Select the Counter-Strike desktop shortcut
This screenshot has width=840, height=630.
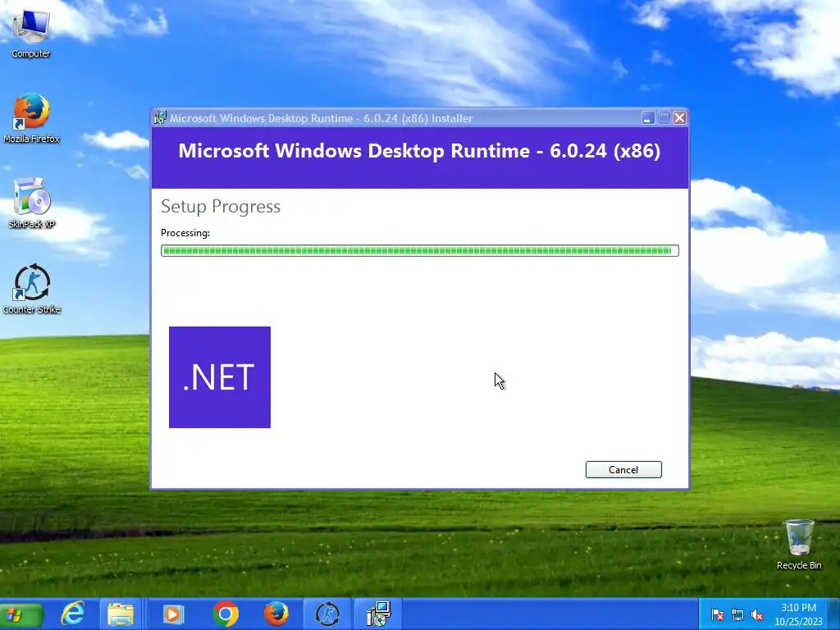pos(31,289)
